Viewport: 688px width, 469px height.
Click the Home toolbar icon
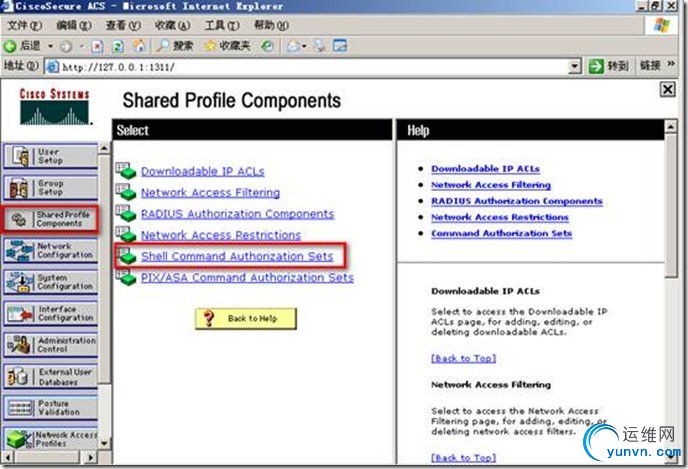point(139,46)
